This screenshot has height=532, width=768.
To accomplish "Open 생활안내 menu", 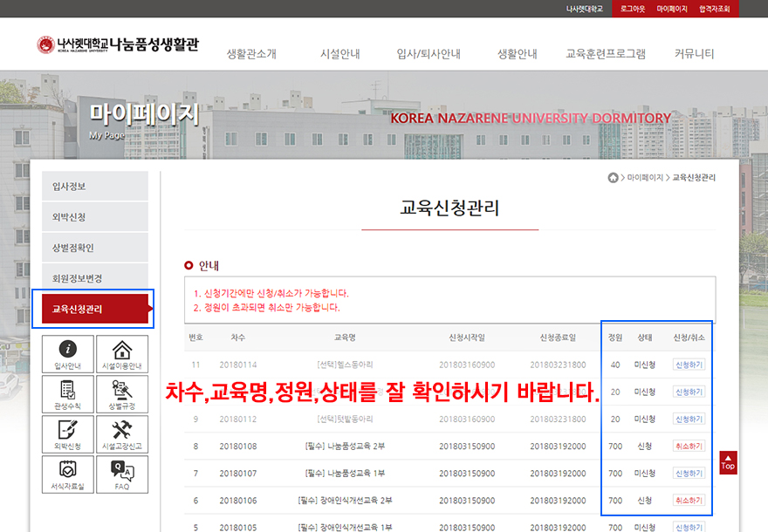I will click(518, 54).
